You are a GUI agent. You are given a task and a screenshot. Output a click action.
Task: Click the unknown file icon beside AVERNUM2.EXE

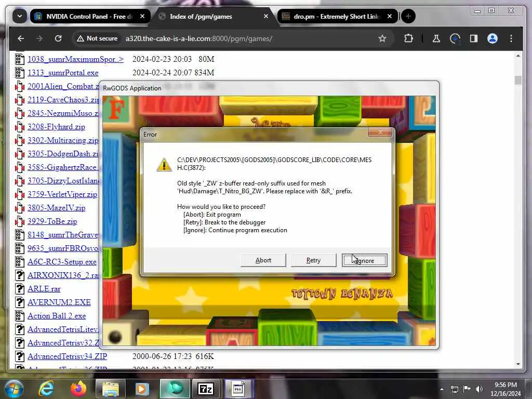[x=20, y=302]
